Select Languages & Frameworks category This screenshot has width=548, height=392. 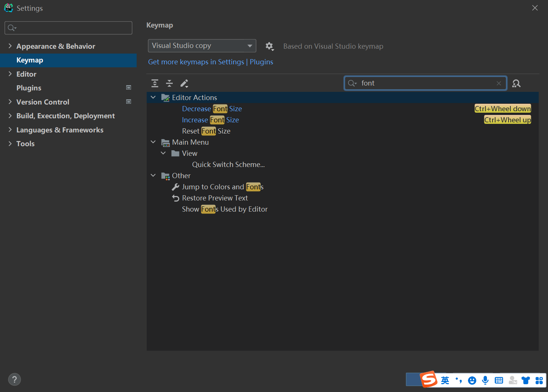60,130
